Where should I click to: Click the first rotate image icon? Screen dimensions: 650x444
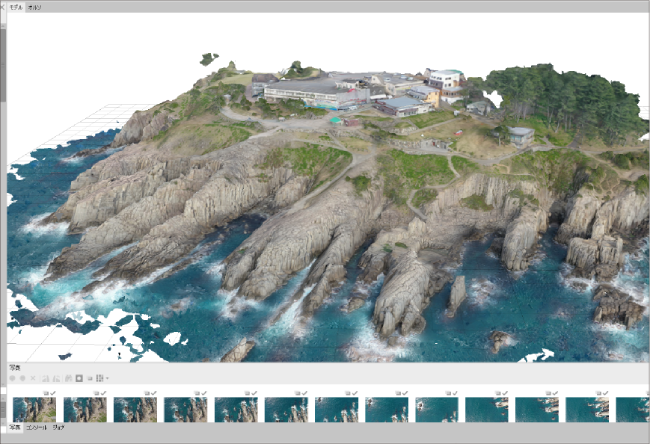point(45,378)
